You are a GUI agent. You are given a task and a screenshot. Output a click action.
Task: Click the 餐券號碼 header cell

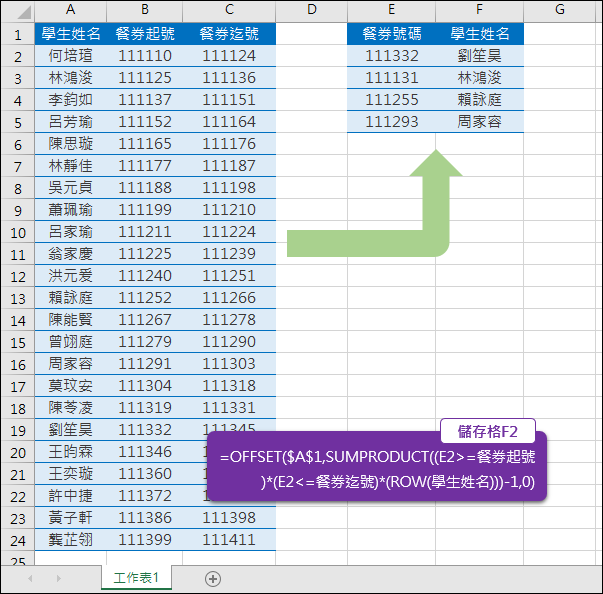coord(391,34)
